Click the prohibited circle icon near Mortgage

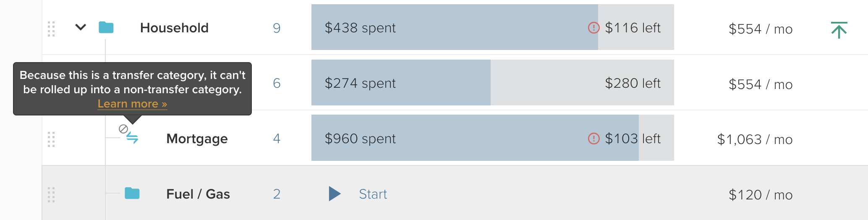pyautogui.click(x=123, y=129)
